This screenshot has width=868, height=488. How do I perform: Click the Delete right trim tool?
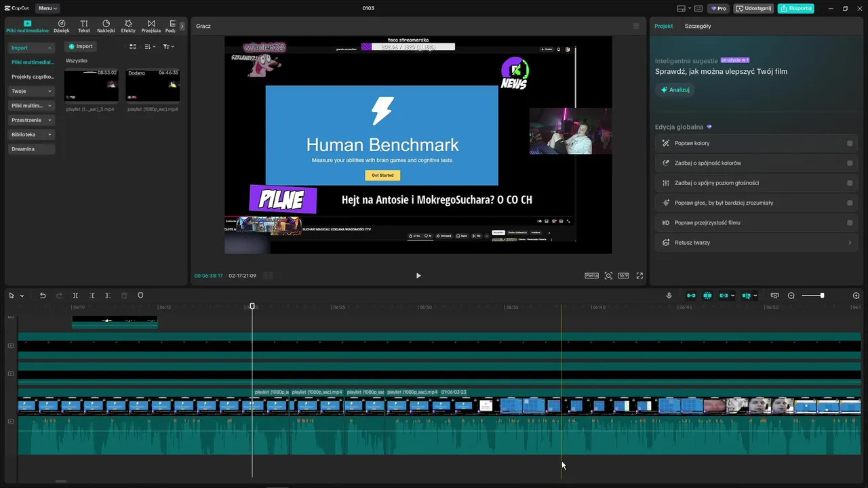(x=108, y=296)
